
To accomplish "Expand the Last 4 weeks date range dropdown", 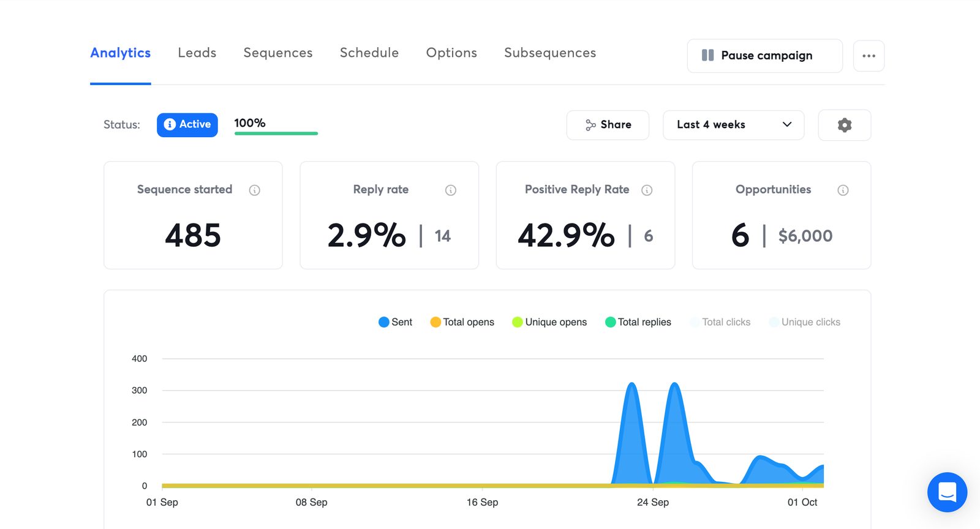I will [733, 125].
